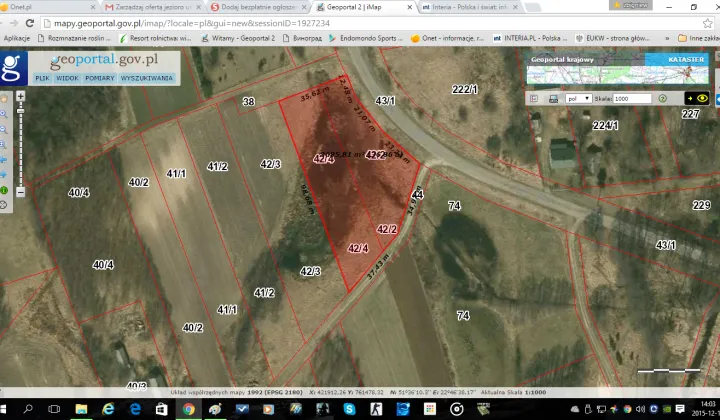Select the zoom-in magnifier tool
The height and width of the screenshot is (420, 720).
tap(4, 114)
